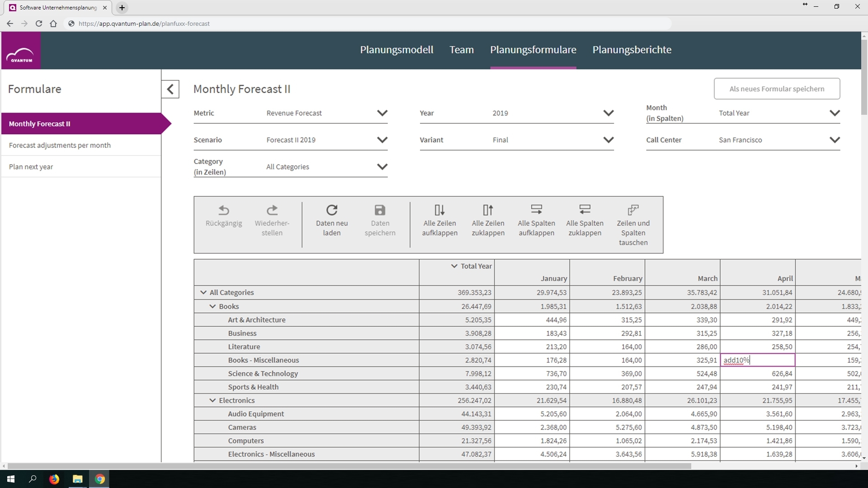Image resolution: width=868 pixels, height=488 pixels.
Task: Click Alle Zeilen aufklappen icon
Action: [x=439, y=210]
